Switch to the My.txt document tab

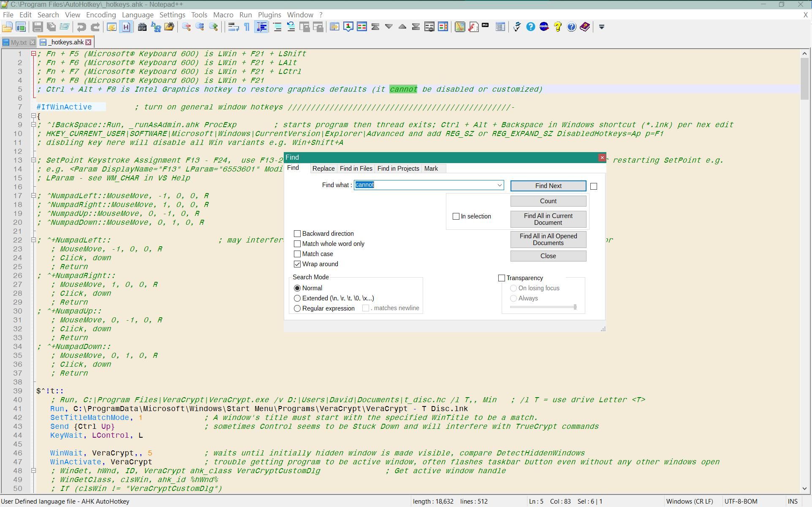pos(19,42)
